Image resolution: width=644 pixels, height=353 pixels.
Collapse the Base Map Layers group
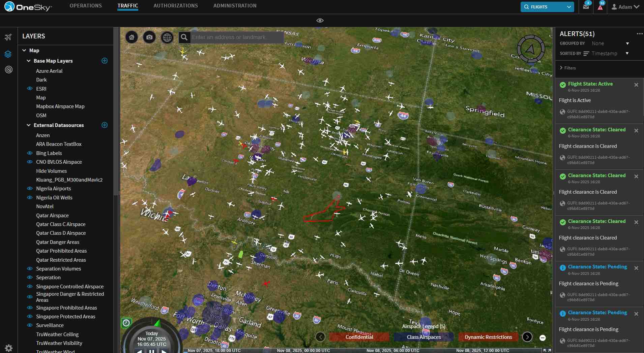29,61
